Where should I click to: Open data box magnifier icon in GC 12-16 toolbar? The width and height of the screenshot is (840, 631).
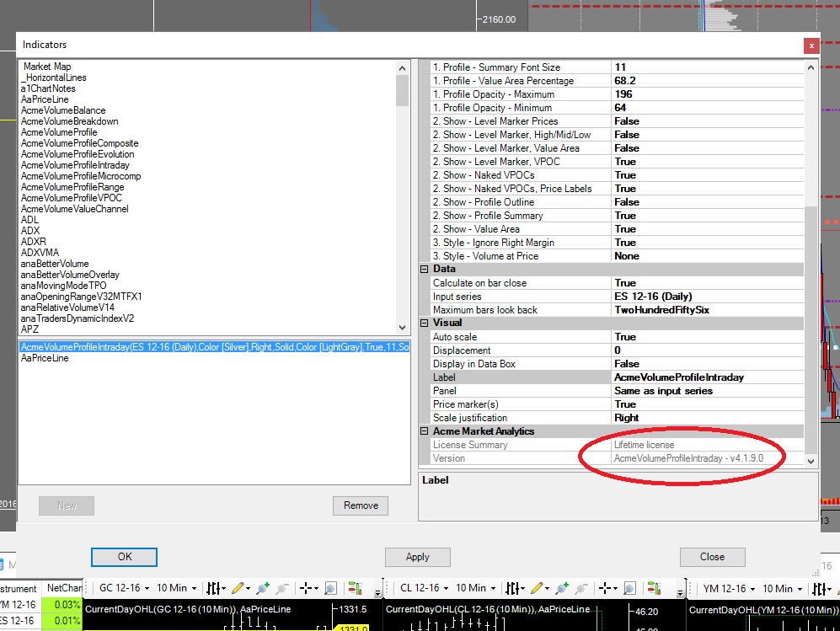tap(331, 588)
